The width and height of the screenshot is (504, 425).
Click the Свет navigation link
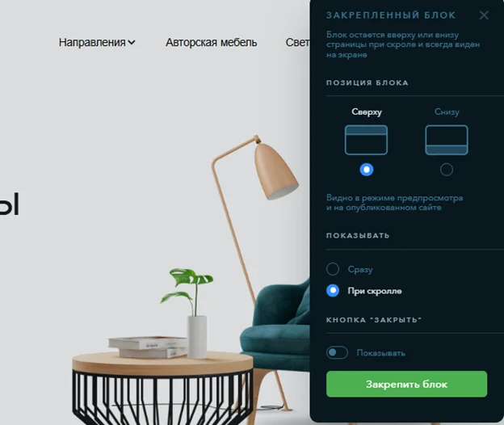297,42
